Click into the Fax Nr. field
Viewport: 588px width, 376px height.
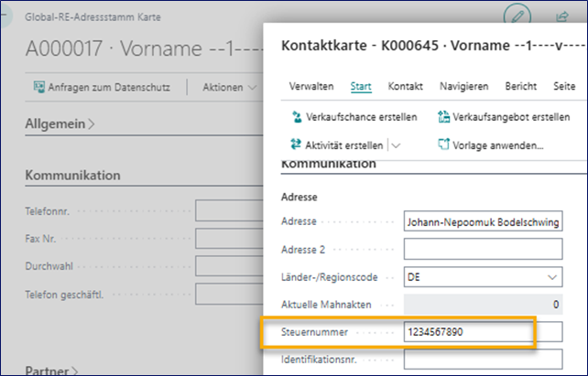pos(229,238)
